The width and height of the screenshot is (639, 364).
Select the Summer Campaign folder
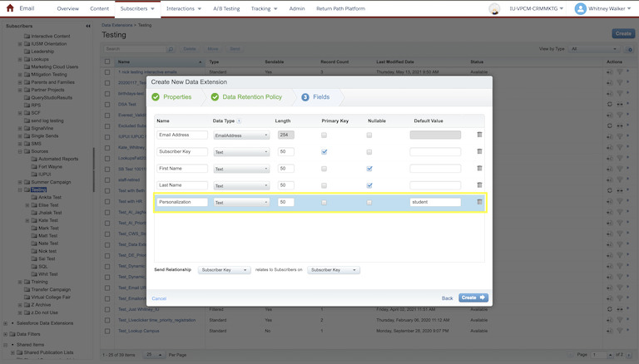click(x=51, y=182)
